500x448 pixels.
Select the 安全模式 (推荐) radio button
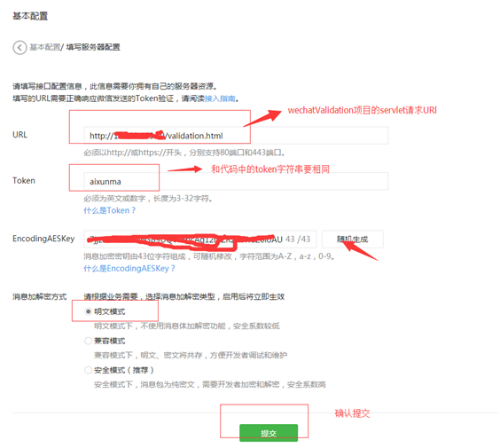[89, 370]
